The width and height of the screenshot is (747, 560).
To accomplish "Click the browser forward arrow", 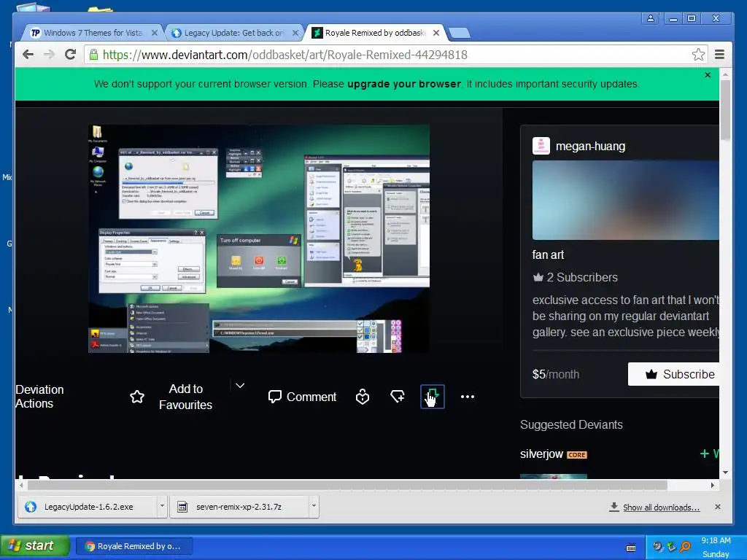I will point(49,54).
